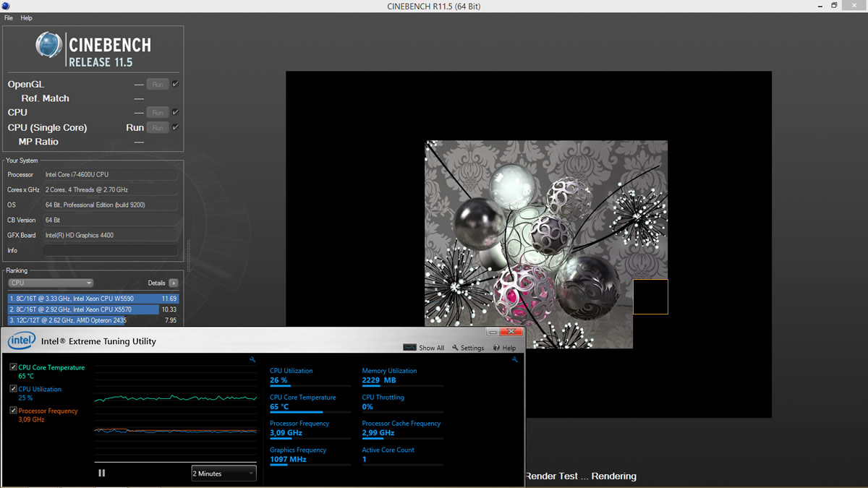Click the CPU Utilization 26 % value
This screenshot has width=868, height=488.
tap(278, 380)
